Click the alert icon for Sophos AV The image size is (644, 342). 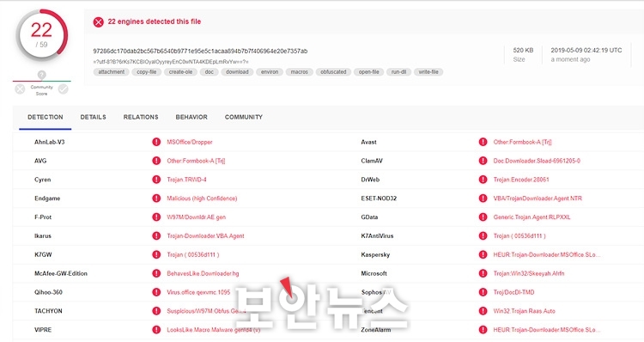click(483, 292)
